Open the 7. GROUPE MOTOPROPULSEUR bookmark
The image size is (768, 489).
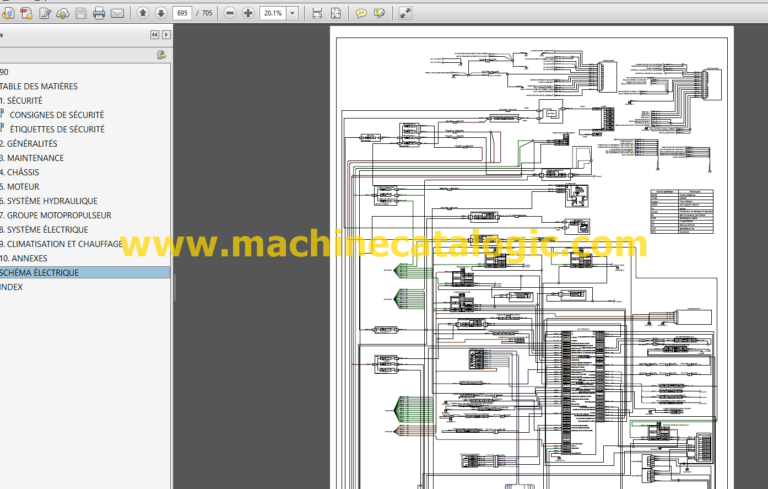[56, 215]
